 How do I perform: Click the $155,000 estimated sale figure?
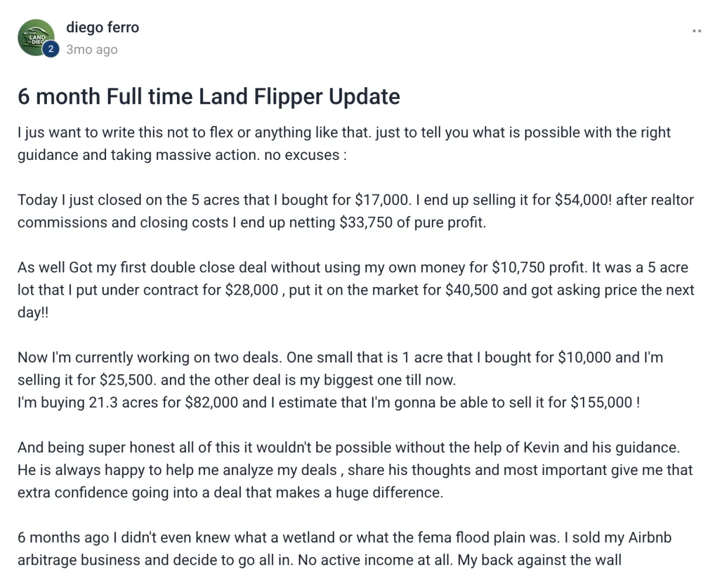pyautogui.click(x=601, y=403)
